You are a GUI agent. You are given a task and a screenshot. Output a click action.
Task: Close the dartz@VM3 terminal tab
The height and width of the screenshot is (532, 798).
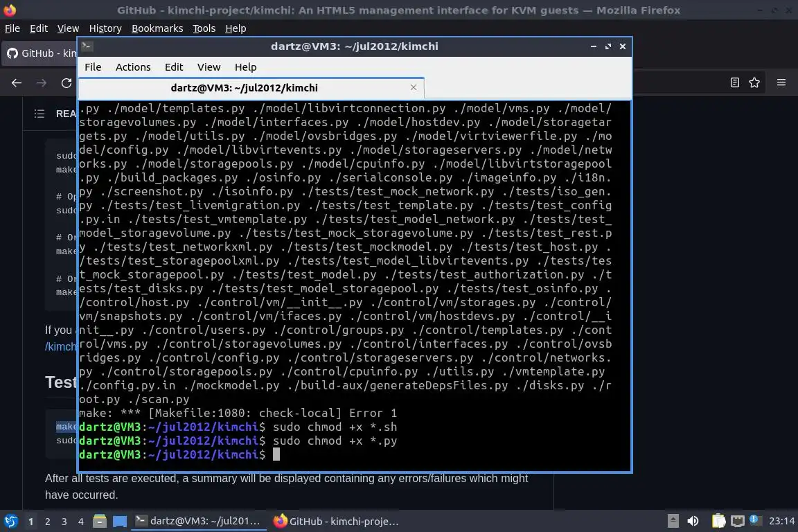414,87
